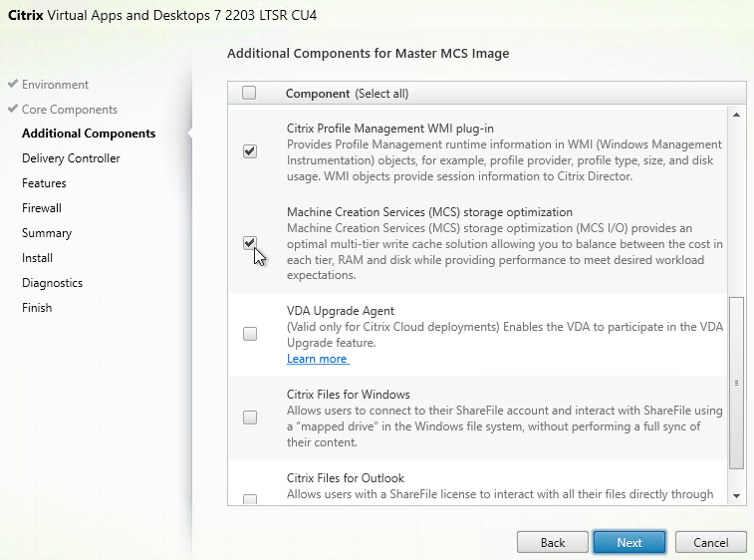Uncheck MCS storage optimization checkbox
The image size is (754, 560).
[250, 243]
